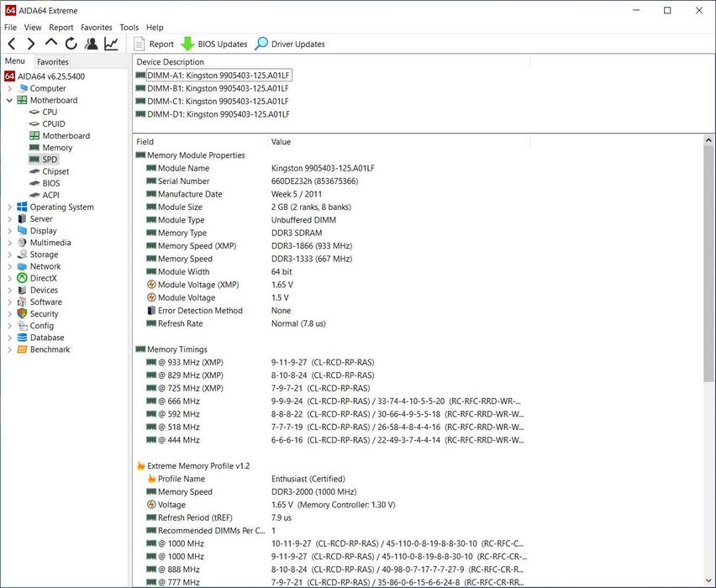Open the Help menu
Image resolution: width=716 pixels, height=588 pixels.
pyautogui.click(x=155, y=28)
